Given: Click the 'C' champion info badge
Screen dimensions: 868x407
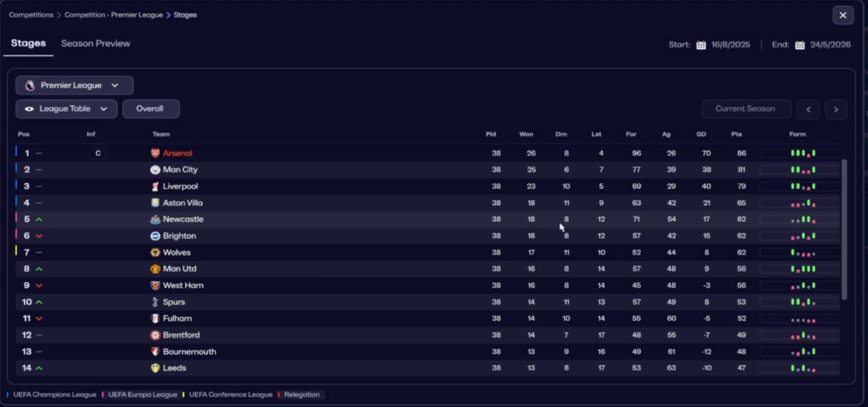Looking at the screenshot, I should click(x=98, y=153).
